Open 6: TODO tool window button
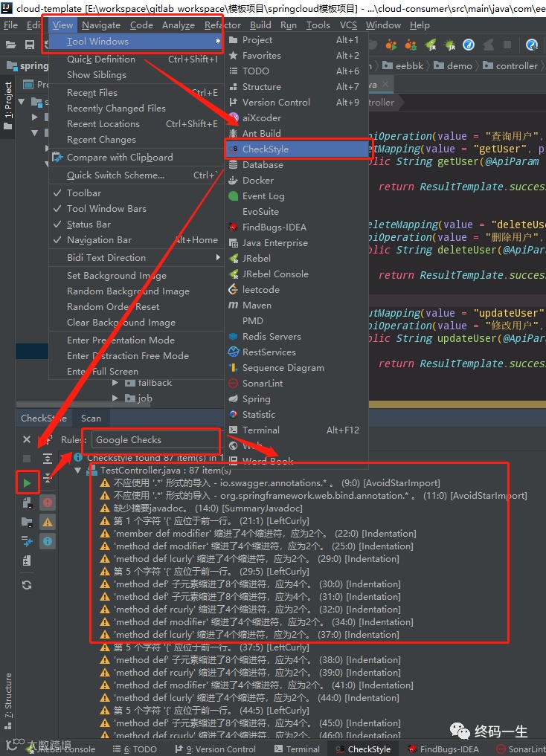546x756 pixels. tap(135, 749)
